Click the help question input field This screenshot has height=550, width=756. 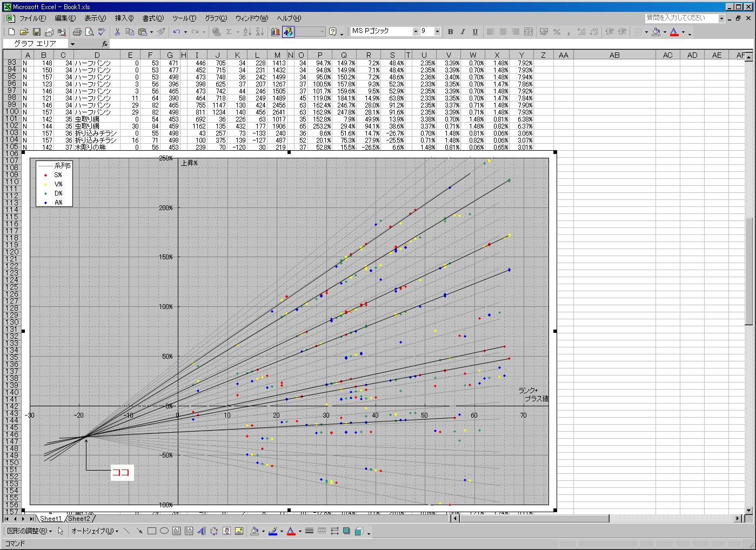[681, 18]
